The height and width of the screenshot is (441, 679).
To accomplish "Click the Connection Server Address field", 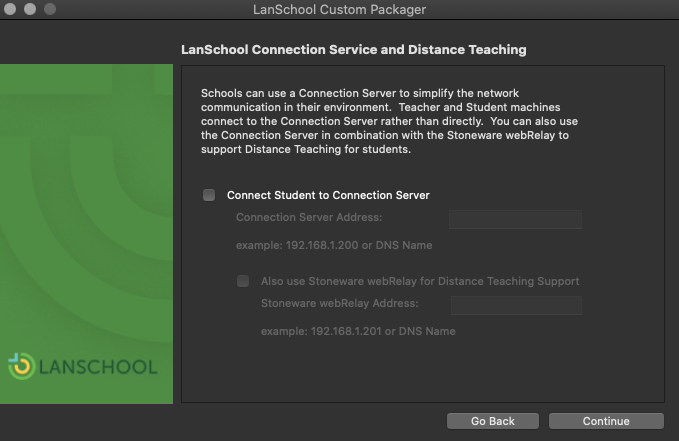I will click(515, 219).
